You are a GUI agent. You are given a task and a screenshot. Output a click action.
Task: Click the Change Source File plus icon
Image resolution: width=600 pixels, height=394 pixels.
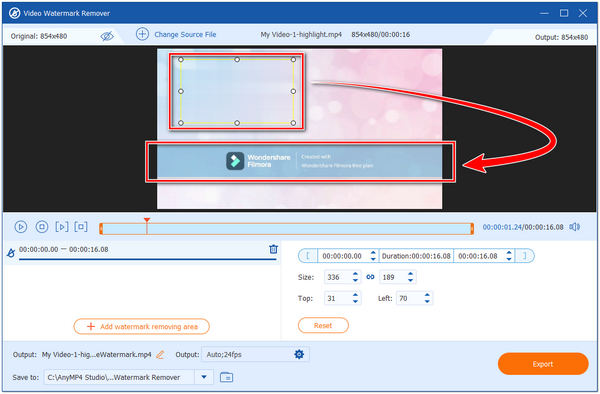[142, 34]
